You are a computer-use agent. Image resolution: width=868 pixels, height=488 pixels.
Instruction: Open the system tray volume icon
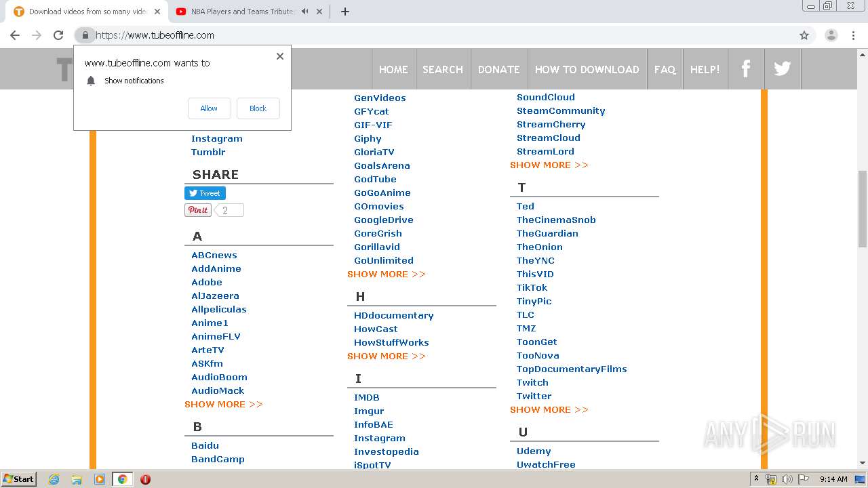click(787, 479)
